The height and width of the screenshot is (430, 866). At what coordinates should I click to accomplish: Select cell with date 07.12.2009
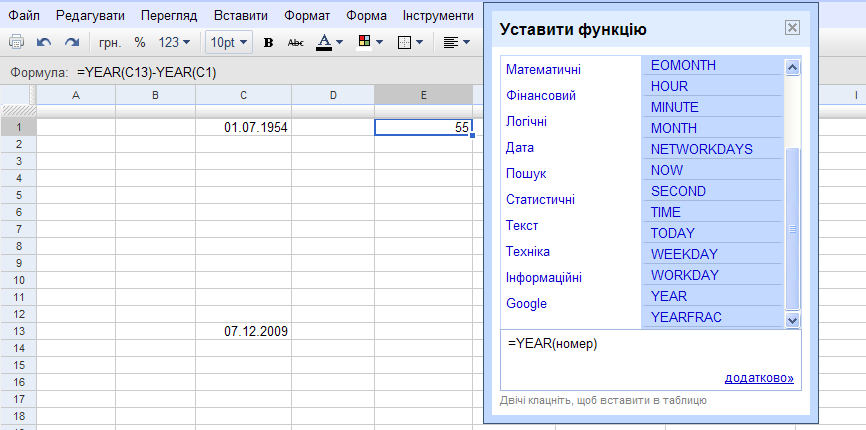click(244, 331)
